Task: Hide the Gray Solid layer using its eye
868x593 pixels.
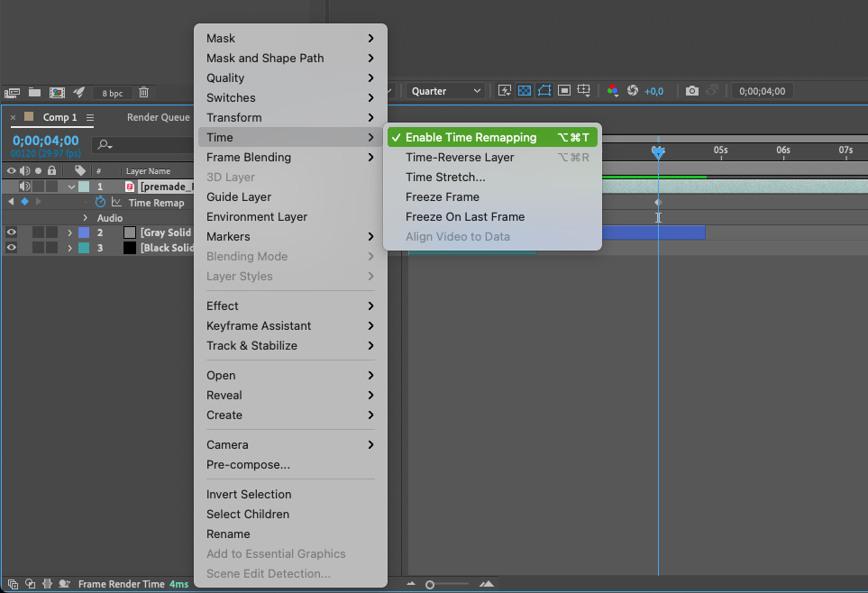Action: click(x=12, y=233)
